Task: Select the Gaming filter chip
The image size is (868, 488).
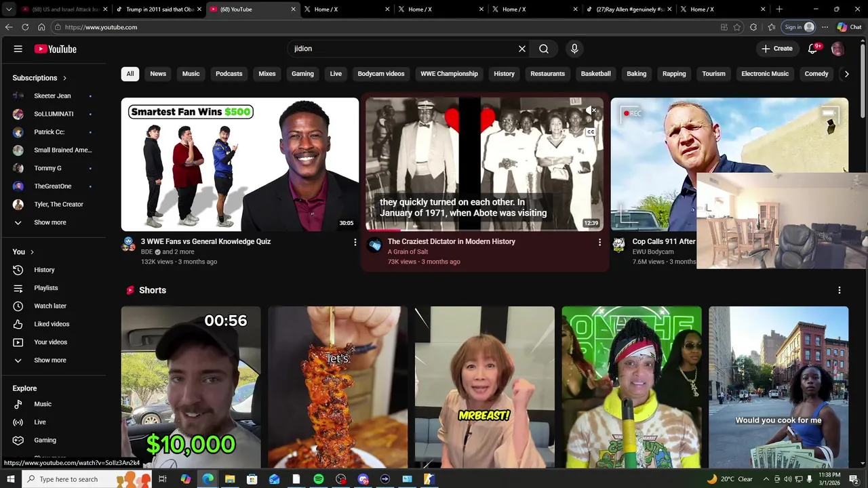Action: (x=302, y=74)
